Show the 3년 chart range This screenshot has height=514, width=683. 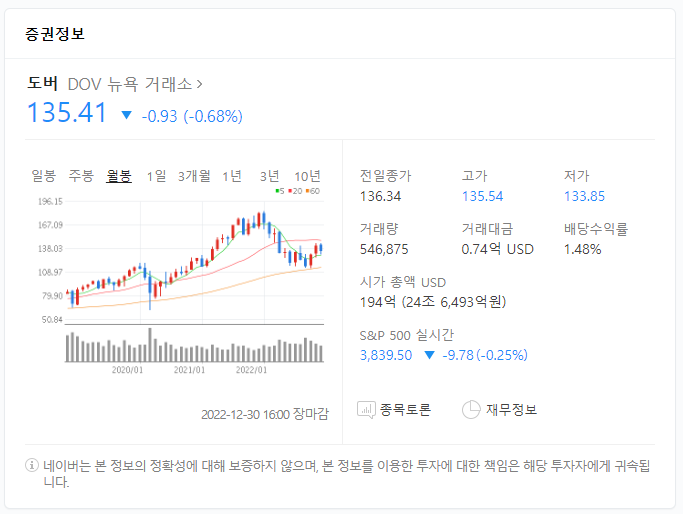pos(269,176)
